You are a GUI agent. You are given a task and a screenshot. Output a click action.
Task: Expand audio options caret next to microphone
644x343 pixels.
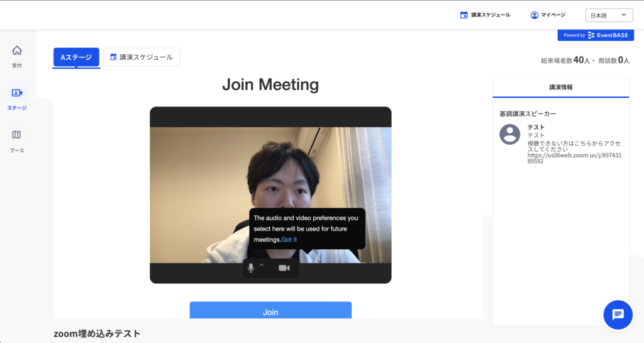tap(262, 266)
